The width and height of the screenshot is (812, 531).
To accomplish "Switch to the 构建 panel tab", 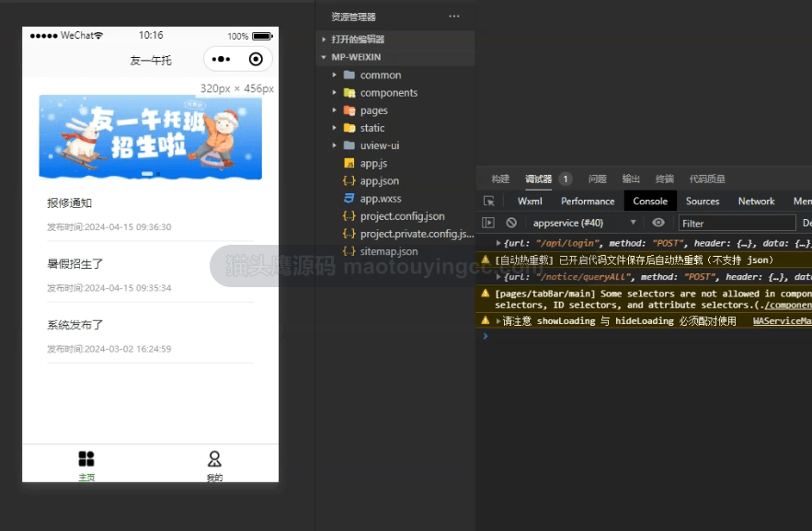I will coord(500,179).
